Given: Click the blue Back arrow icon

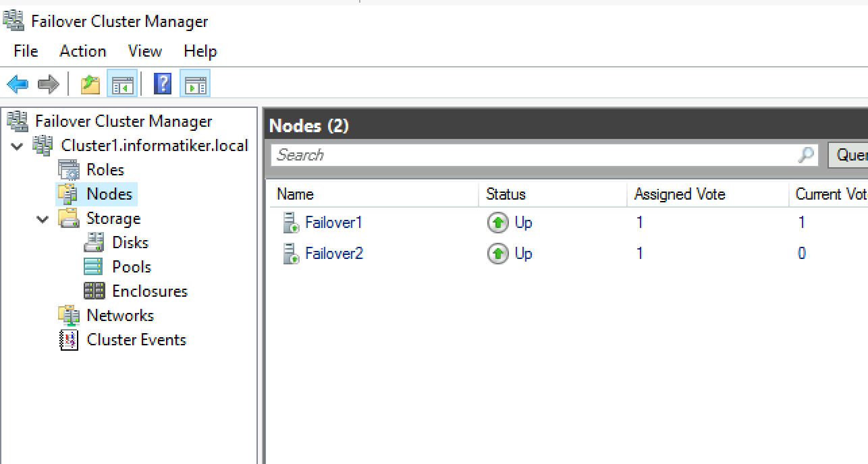Looking at the screenshot, I should tap(18, 84).
